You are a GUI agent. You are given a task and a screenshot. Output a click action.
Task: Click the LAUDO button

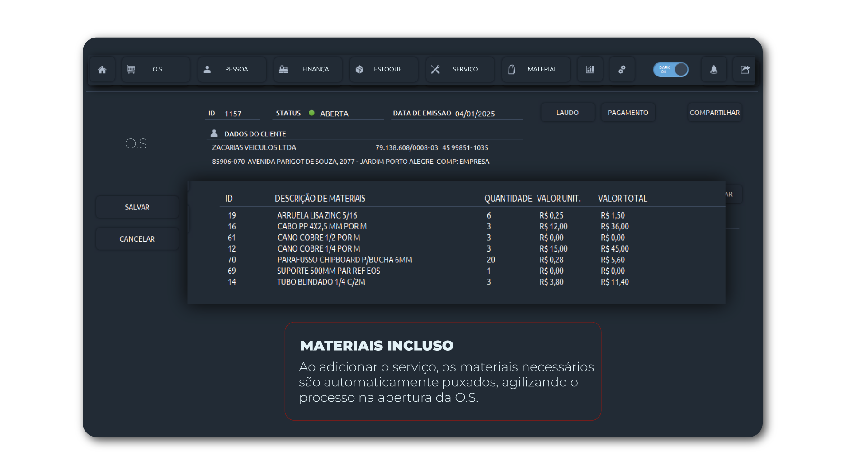567,113
